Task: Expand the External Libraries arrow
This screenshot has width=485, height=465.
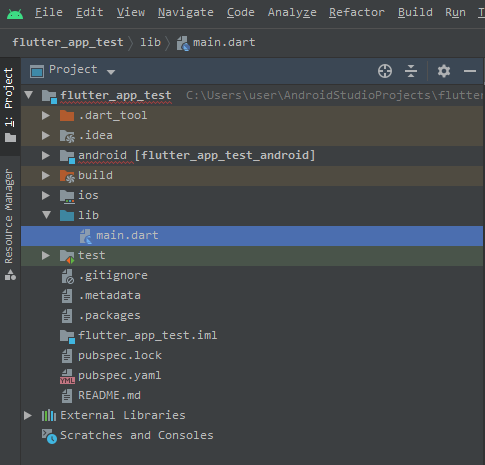Action: point(28,415)
